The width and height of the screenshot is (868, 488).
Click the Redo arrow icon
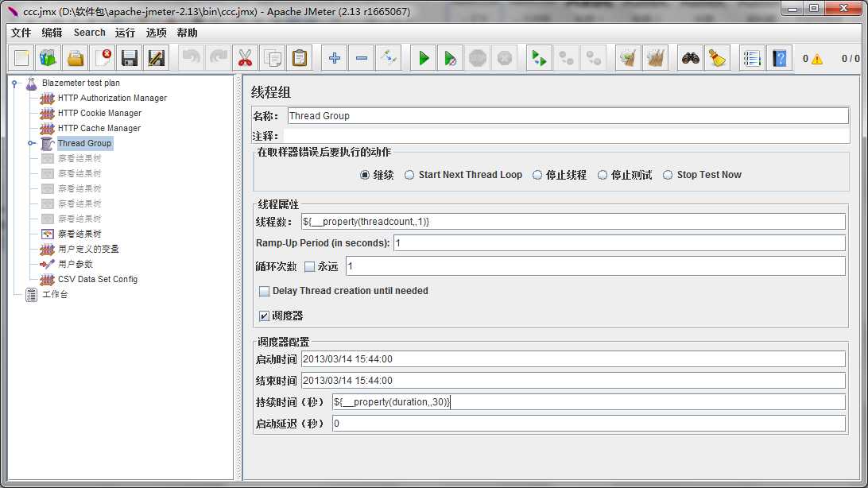click(219, 58)
